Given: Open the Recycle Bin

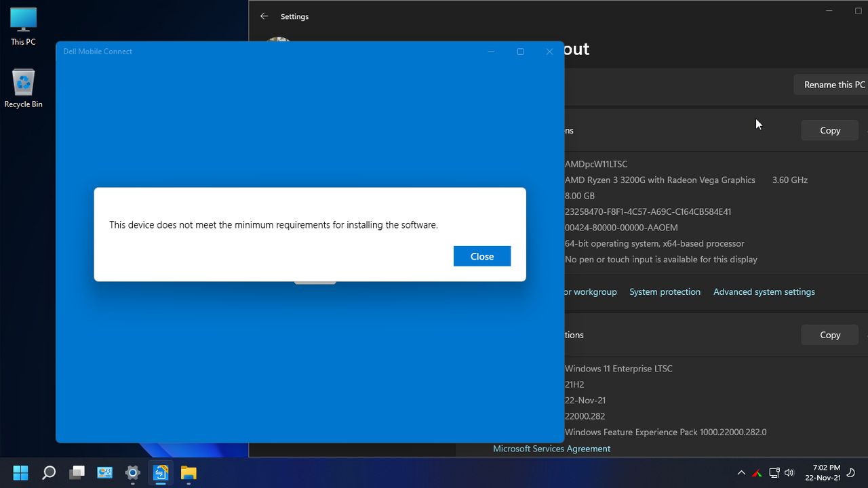Looking at the screenshot, I should [22, 81].
